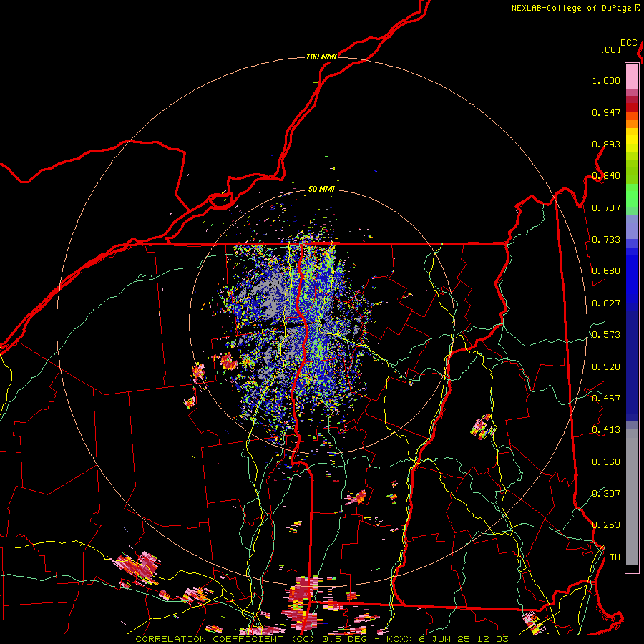Viewport: 644px width, 644px height.
Task: Click the 50 NMI range ring label
Action: (321, 190)
